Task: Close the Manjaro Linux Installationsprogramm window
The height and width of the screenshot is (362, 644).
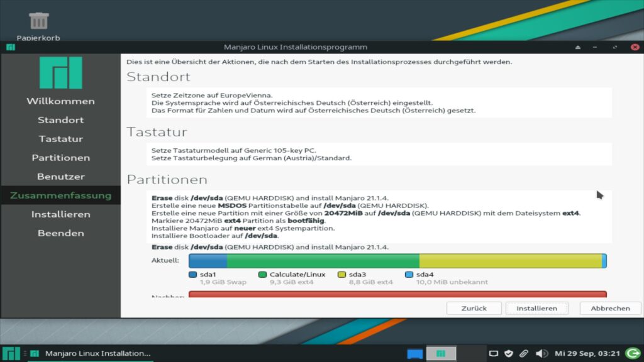Action: [x=635, y=47]
